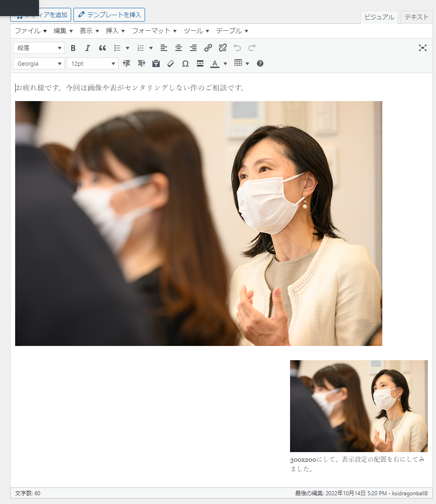The width and height of the screenshot is (436, 504).
Task: Toggle bold formatting
Action: click(x=73, y=48)
